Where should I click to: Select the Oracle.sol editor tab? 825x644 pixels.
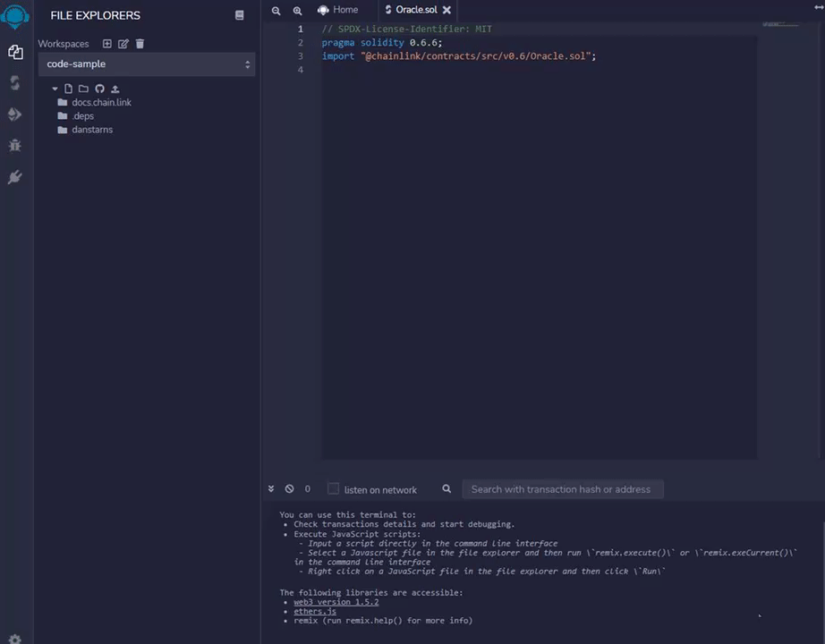(414, 10)
